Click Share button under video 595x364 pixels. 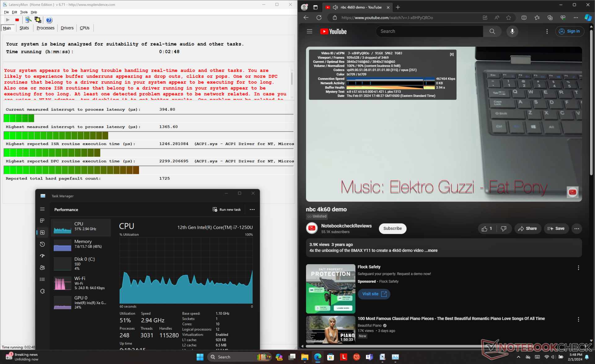coord(527,228)
